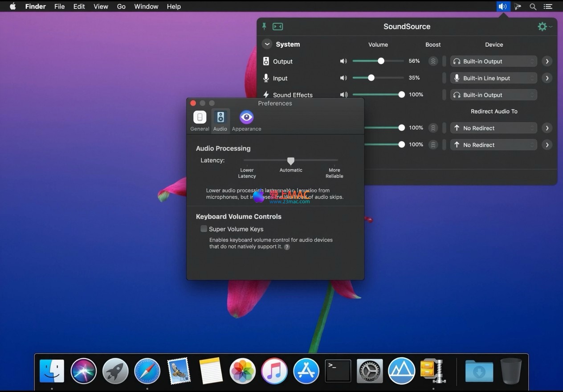
Task: Open the first No Redirect dropdown
Action: [494, 128]
